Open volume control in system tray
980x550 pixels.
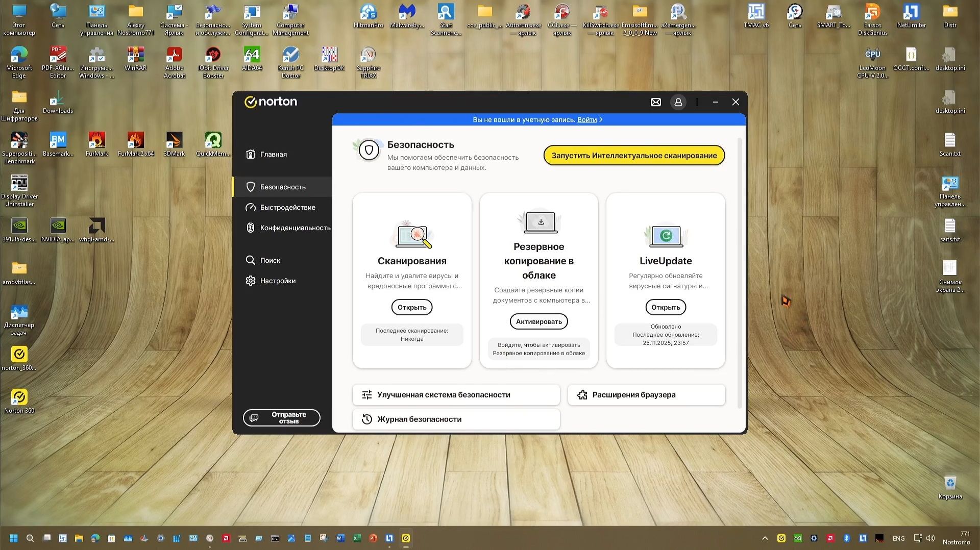(x=930, y=538)
